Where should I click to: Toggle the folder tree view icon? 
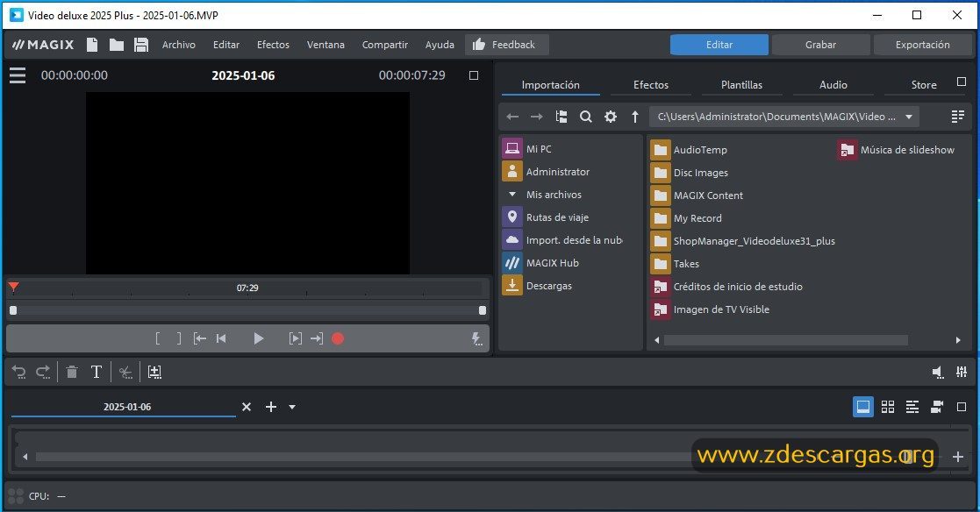click(562, 117)
